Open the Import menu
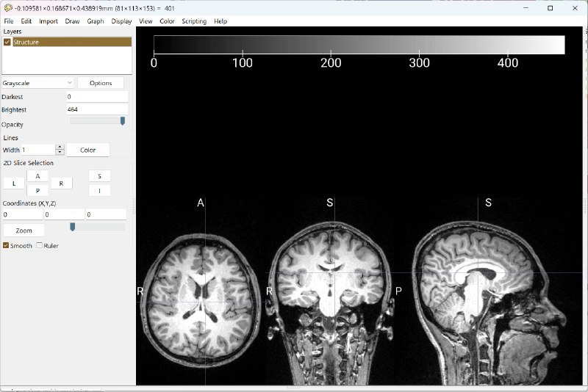Screen dimensions: 588x392 coord(49,21)
